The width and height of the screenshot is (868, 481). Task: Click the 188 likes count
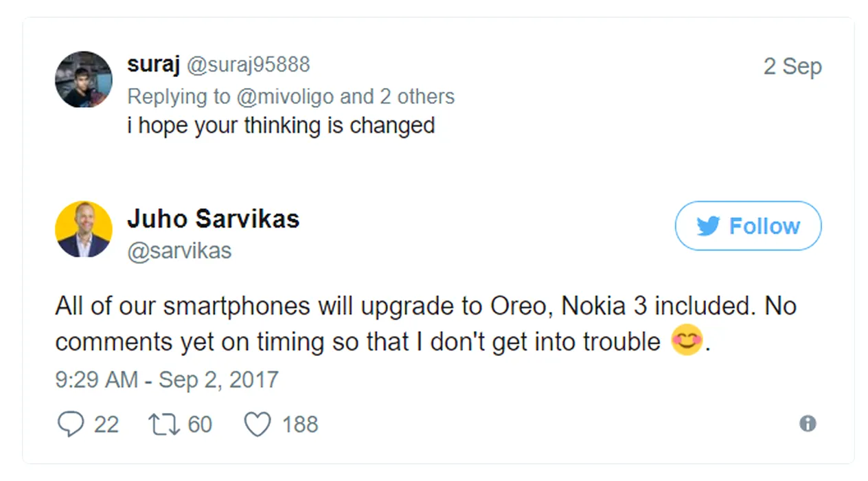coord(300,424)
